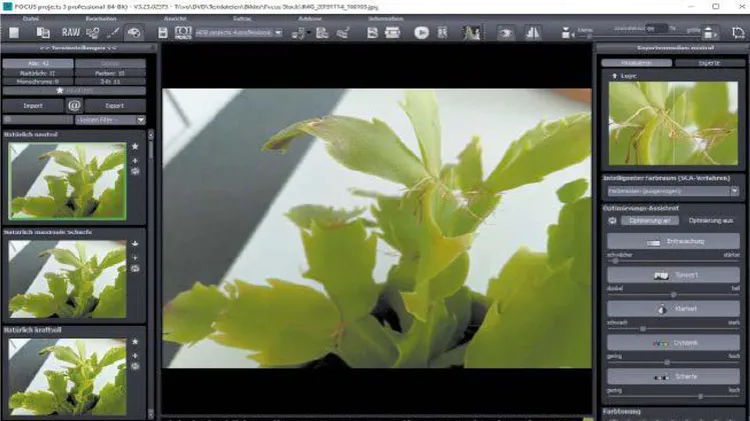Click the camera projects icon
Image resolution: width=750 pixels, height=421 pixels.
click(x=183, y=32)
